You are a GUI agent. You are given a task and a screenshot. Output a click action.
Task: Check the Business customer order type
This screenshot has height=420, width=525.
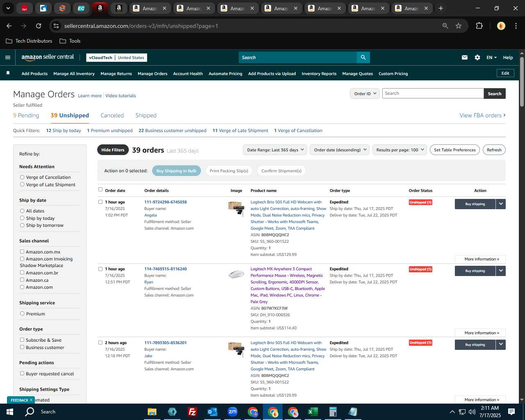[22, 347]
